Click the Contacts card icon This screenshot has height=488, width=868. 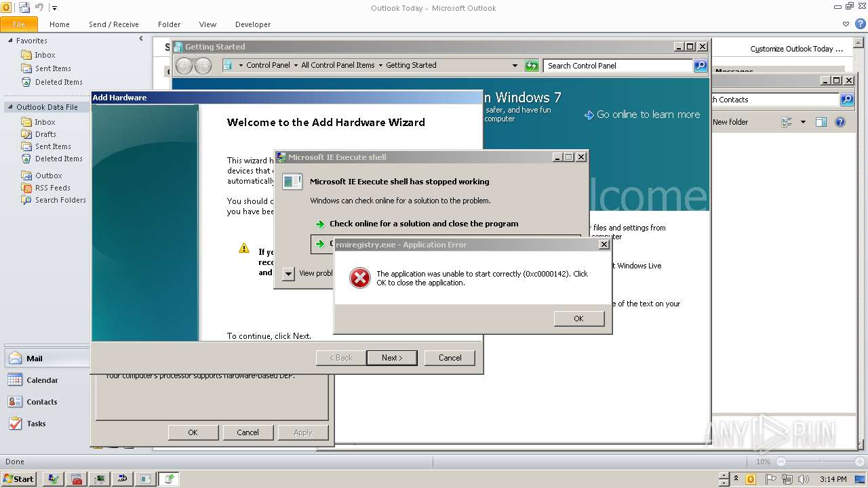click(x=15, y=402)
